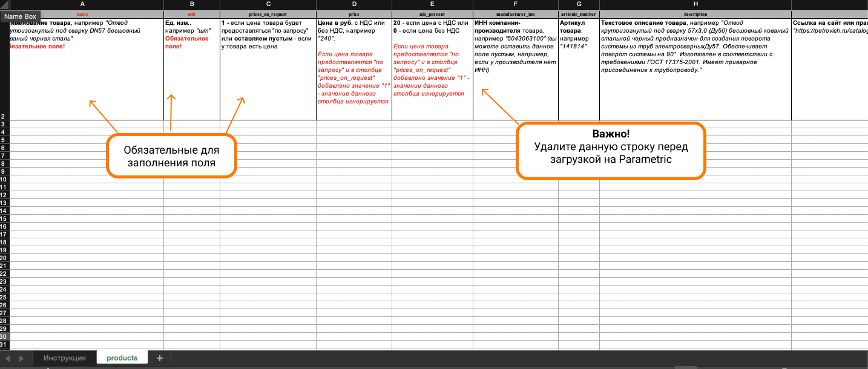Select the products sheet tab
The image size is (868, 369).
[x=122, y=358]
